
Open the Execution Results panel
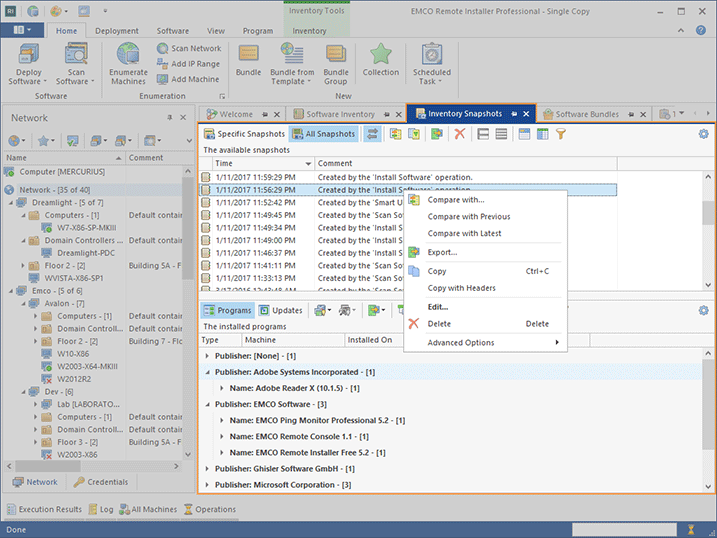(x=47, y=510)
